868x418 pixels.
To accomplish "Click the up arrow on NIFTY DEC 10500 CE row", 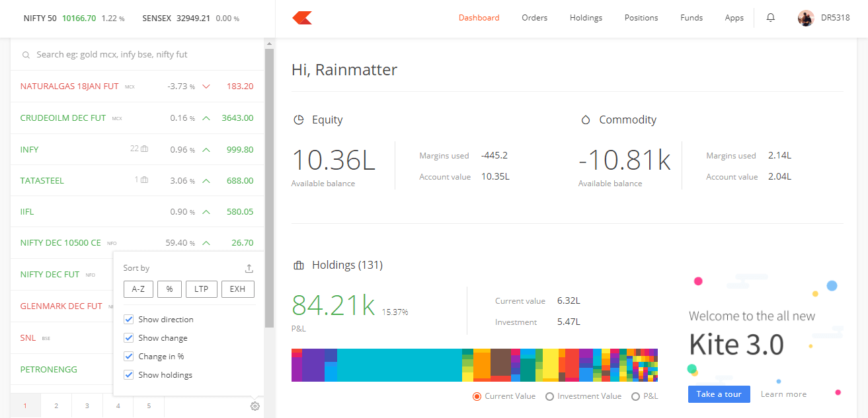I will [206, 243].
